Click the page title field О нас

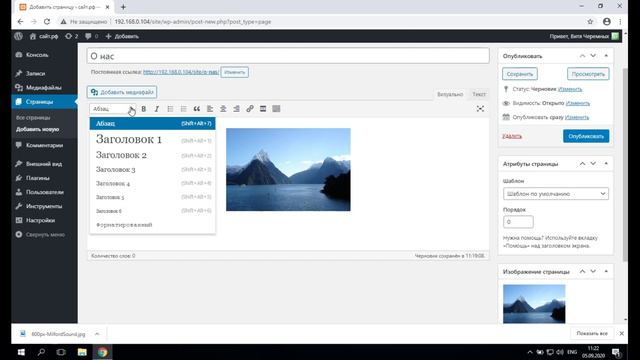tap(288, 56)
